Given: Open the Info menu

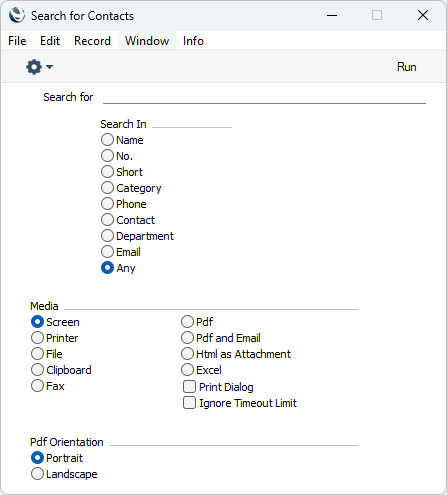Looking at the screenshot, I should pyautogui.click(x=193, y=41).
